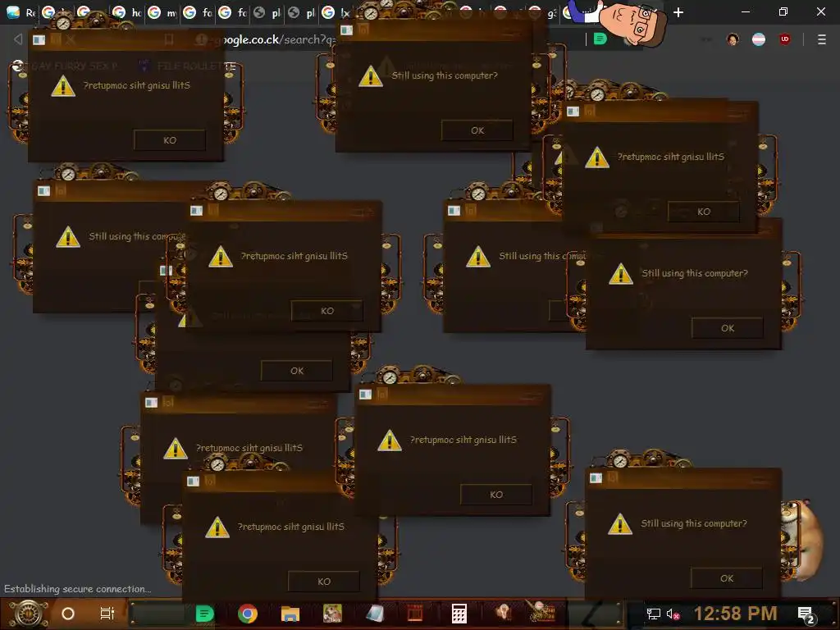Click KO in the dialog above the taskbar
This screenshot has width=840, height=630.
pyautogui.click(x=323, y=582)
